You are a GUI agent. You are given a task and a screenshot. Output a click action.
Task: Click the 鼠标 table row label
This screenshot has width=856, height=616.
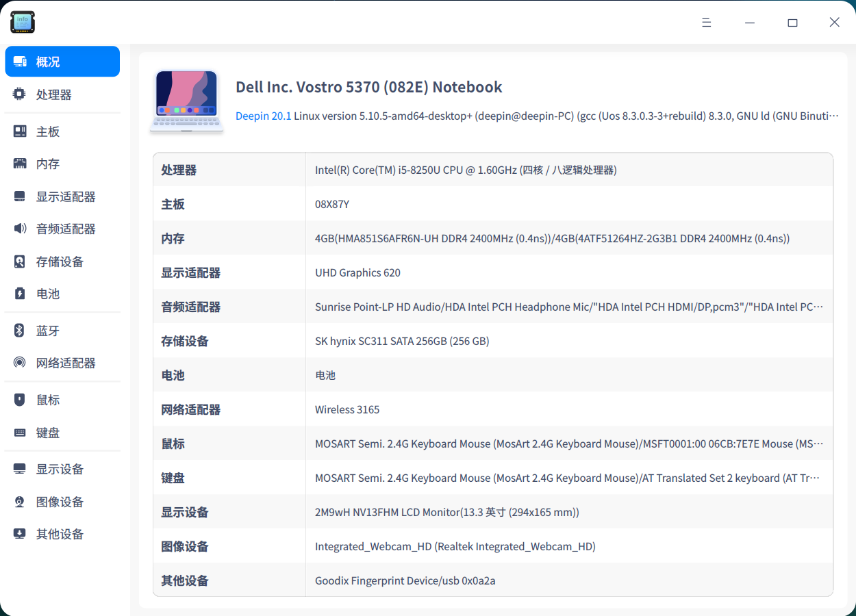point(173,444)
